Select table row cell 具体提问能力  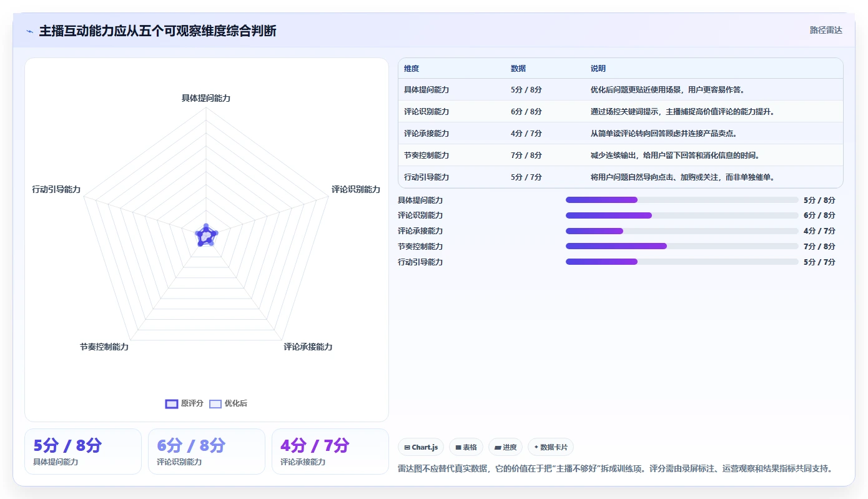click(x=427, y=90)
